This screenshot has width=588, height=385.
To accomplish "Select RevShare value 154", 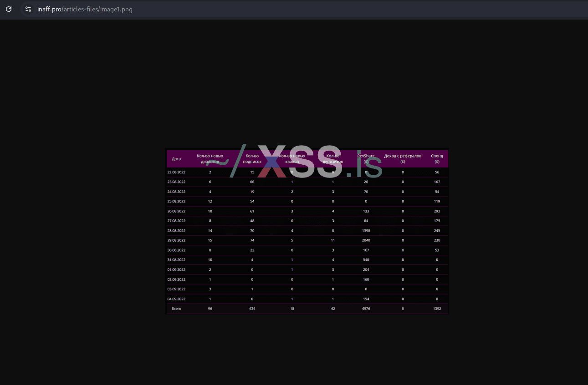I will click(x=366, y=299).
